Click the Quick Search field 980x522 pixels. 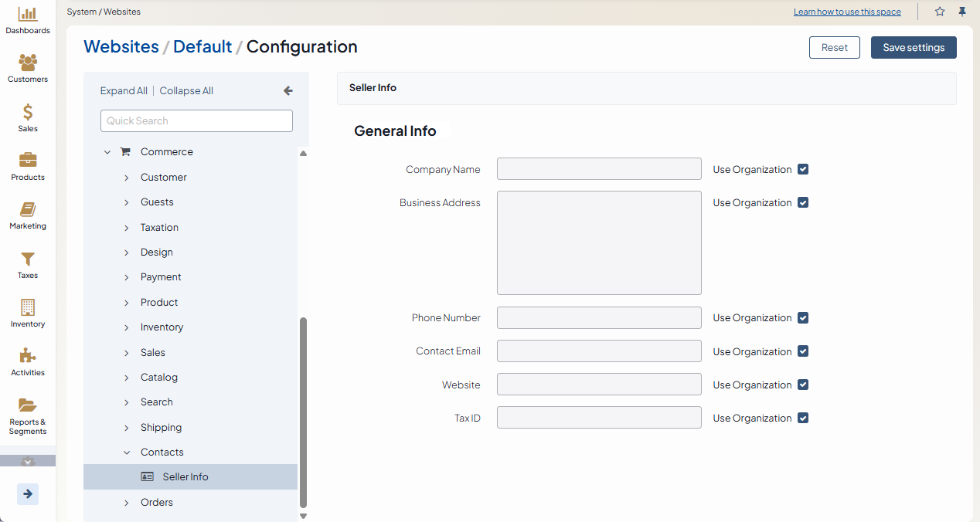(196, 120)
